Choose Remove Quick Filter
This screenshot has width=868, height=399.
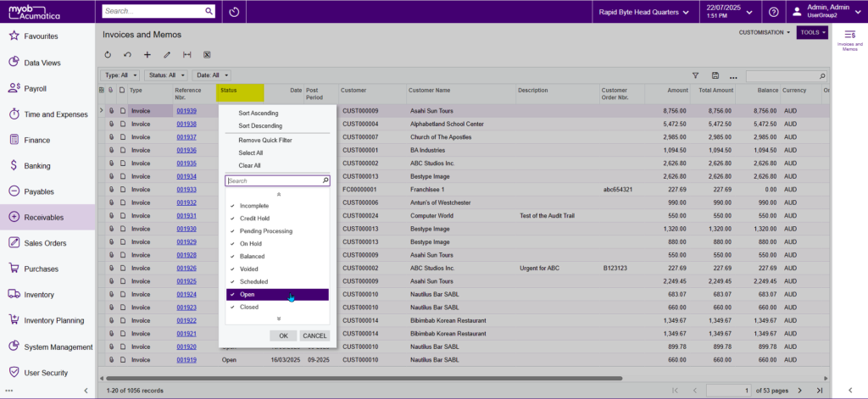265,140
